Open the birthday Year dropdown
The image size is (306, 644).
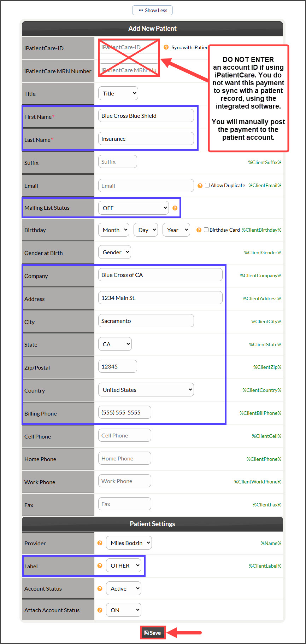click(176, 230)
